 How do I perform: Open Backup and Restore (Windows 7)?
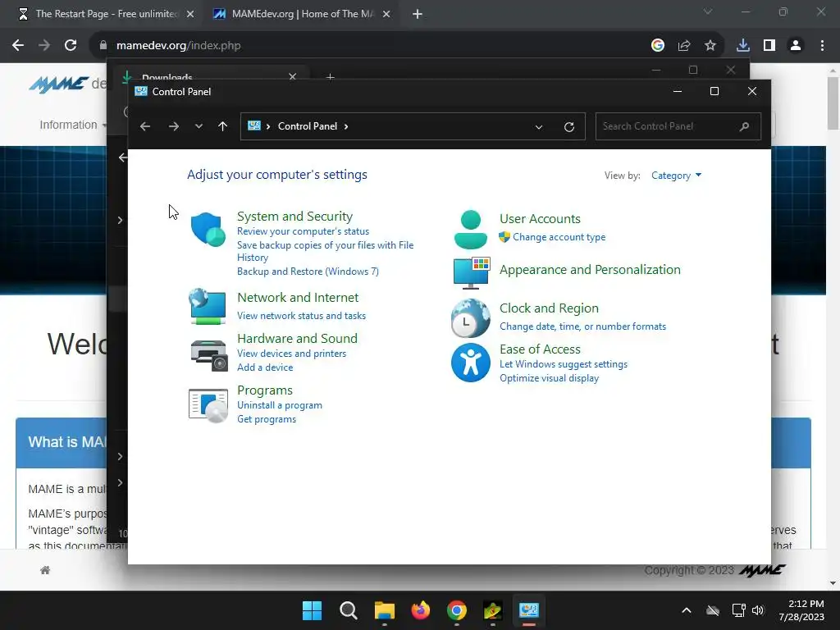click(x=308, y=272)
